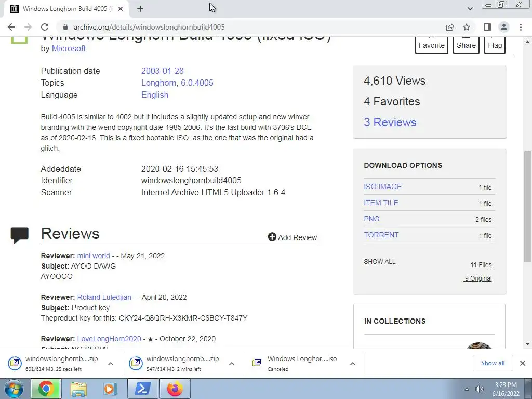Click the volume speaker tray icon
This screenshot has height=399, width=532.
[480, 389]
